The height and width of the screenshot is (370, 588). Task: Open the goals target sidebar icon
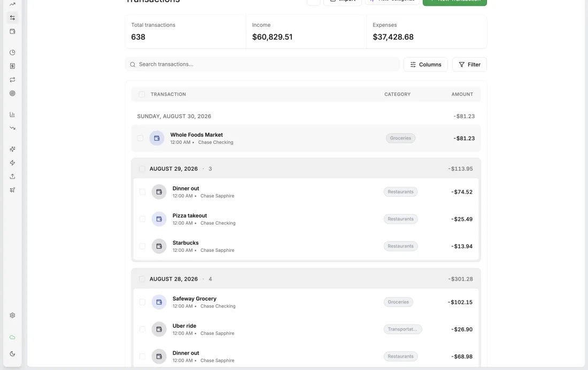12,93
